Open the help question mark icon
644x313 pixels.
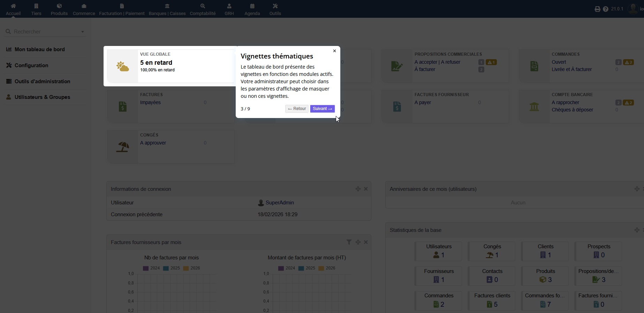606,9
